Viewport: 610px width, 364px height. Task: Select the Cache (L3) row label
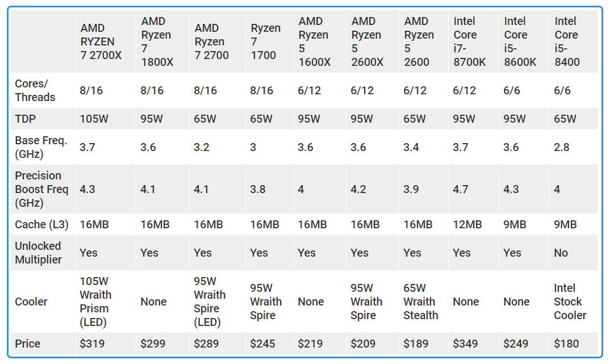pyautogui.click(x=41, y=224)
